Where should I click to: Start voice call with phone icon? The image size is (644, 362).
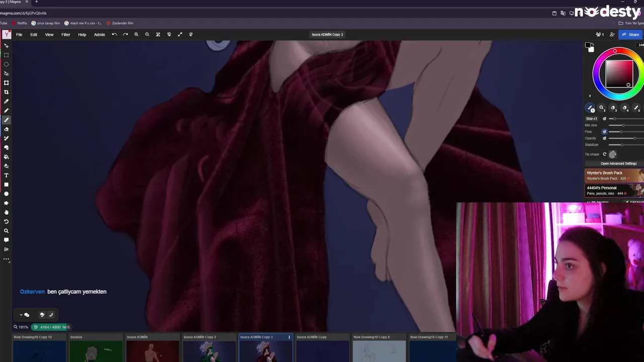[x=51, y=315]
